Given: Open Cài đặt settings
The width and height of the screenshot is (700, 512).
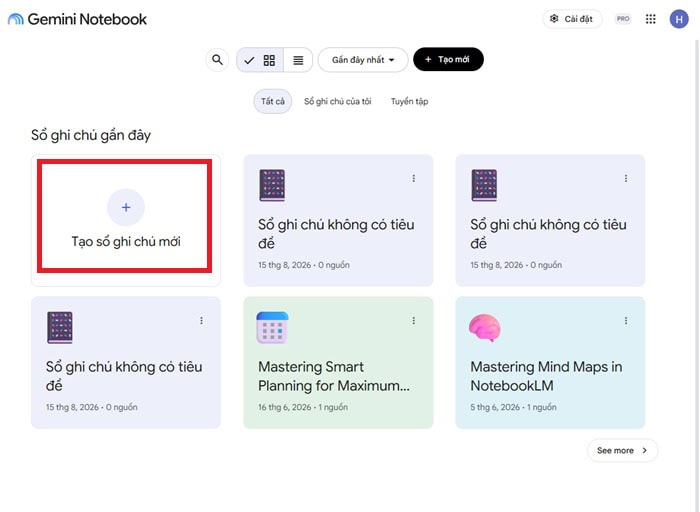Looking at the screenshot, I should [572, 19].
